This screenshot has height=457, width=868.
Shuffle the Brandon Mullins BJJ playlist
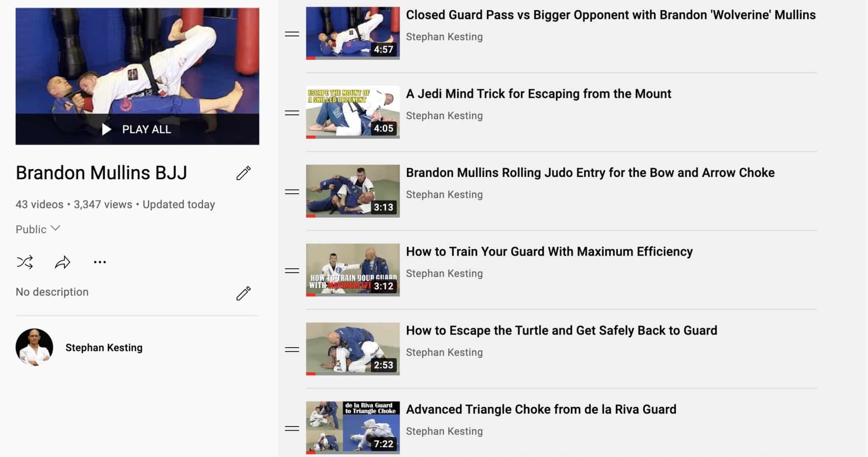point(25,262)
